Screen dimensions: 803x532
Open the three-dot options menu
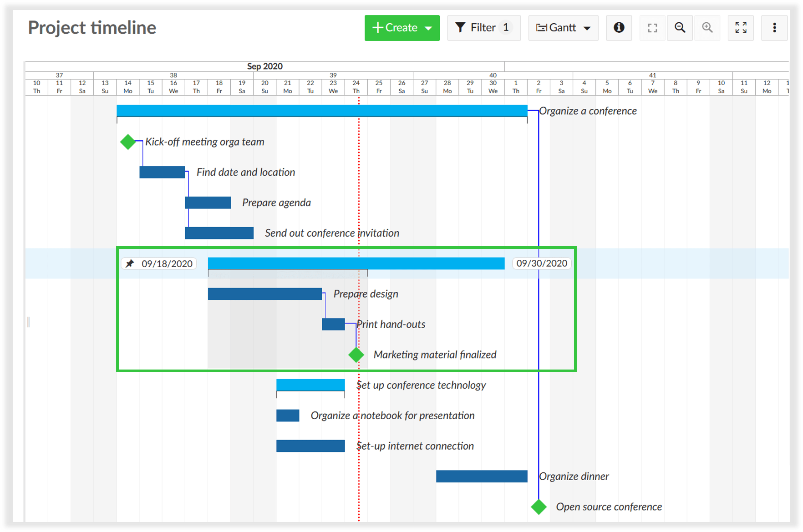coord(774,28)
